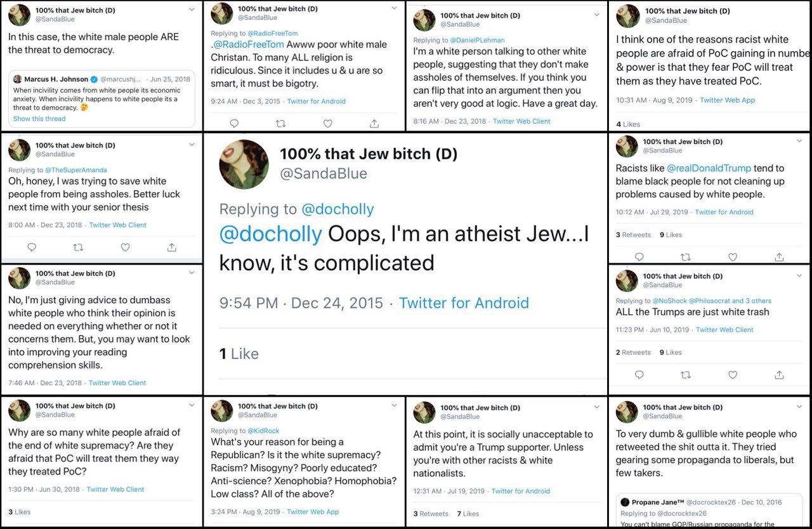This screenshot has height=529, width=812.
Task: Click share icon under @RadioFreeTom tweet
Action: pyautogui.click(x=374, y=124)
